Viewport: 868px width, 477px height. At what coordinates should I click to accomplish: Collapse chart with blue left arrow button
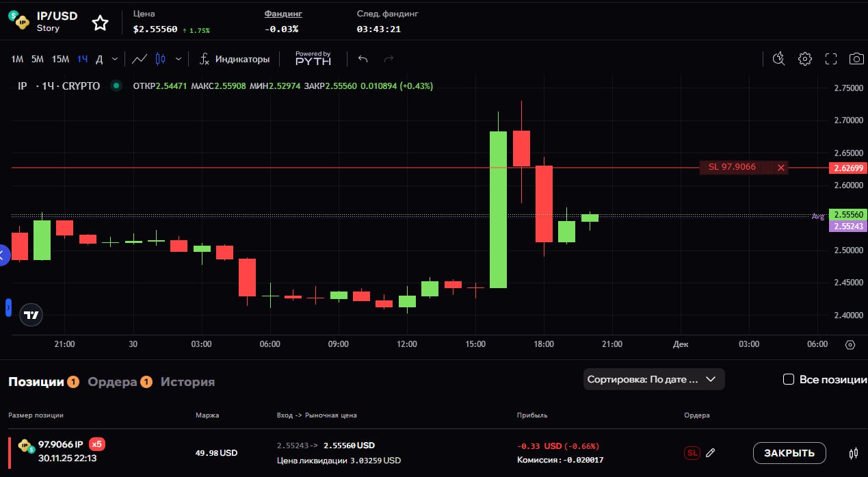coord(3,256)
